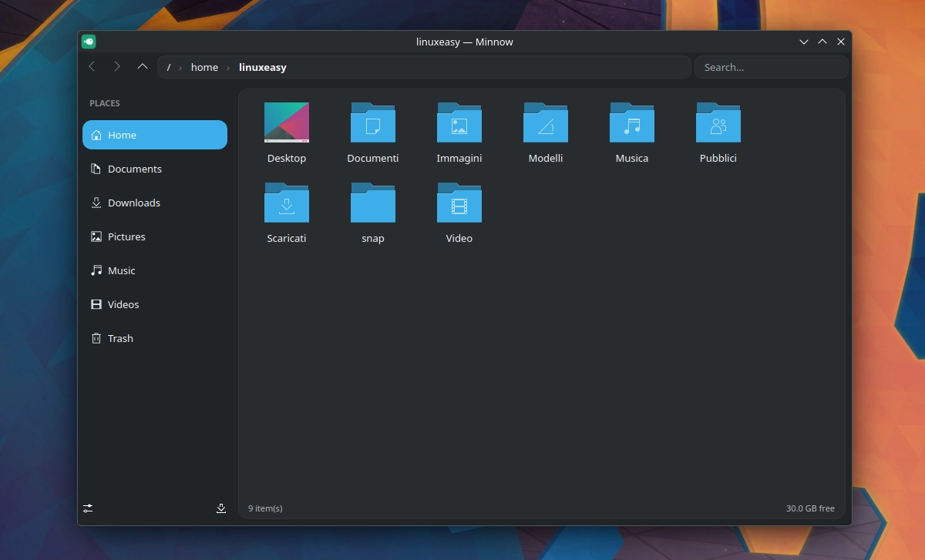Click the root slash breadcrumb
The image size is (925, 560).
(x=169, y=67)
